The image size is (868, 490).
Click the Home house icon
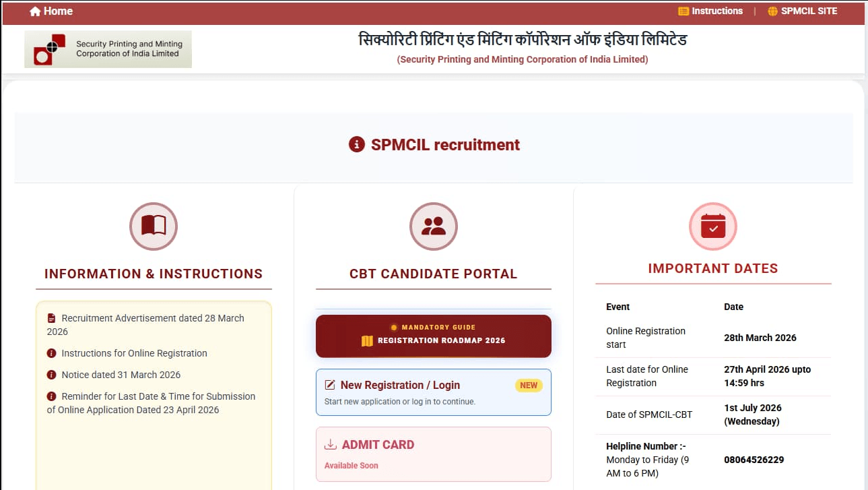pyautogui.click(x=35, y=11)
